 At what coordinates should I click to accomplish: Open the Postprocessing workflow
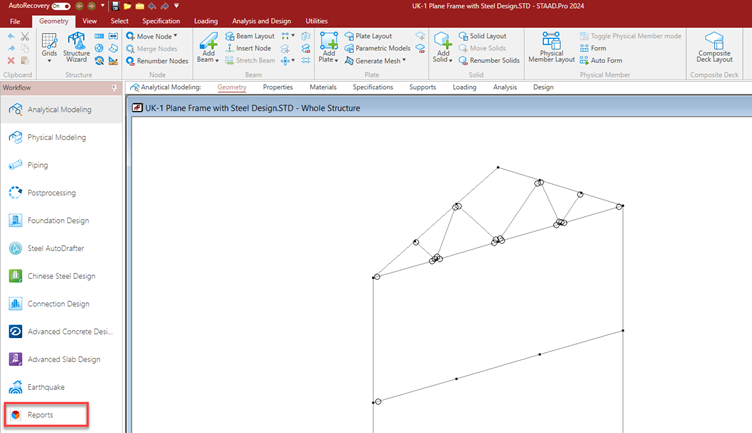click(61, 193)
